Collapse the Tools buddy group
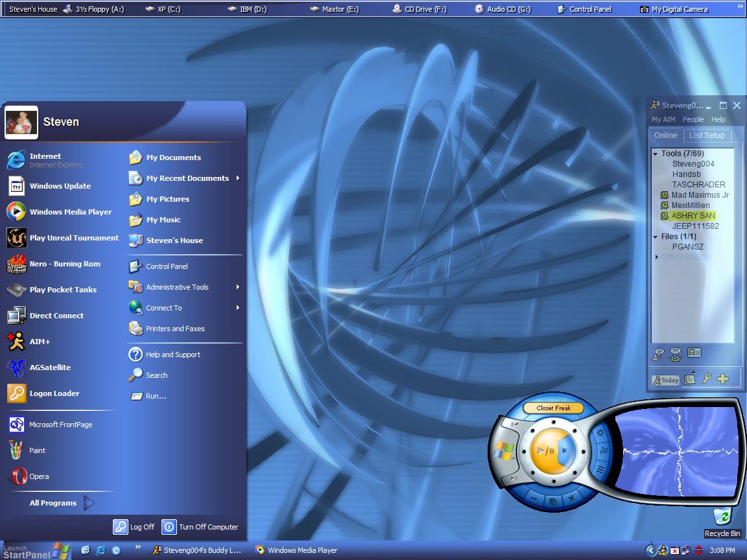Image resolution: width=747 pixels, height=560 pixels. point(656,154)
